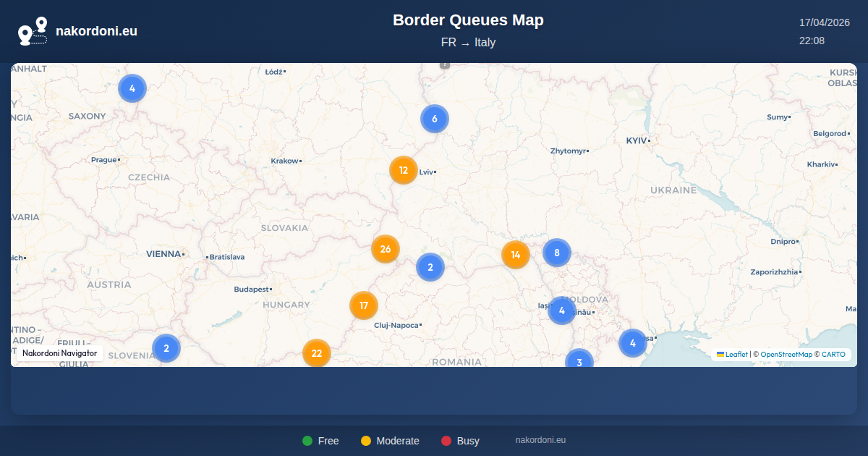Select the blue 3 cluster marker
868x456 pixels.
coord(579,360)
